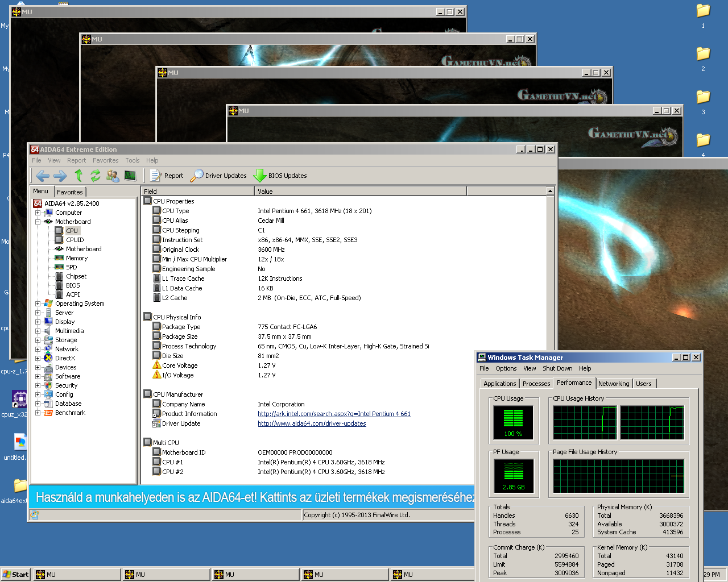Click the Config icon in the tree
This screenshot has width=728, height=582.
(x=48, y=394)
